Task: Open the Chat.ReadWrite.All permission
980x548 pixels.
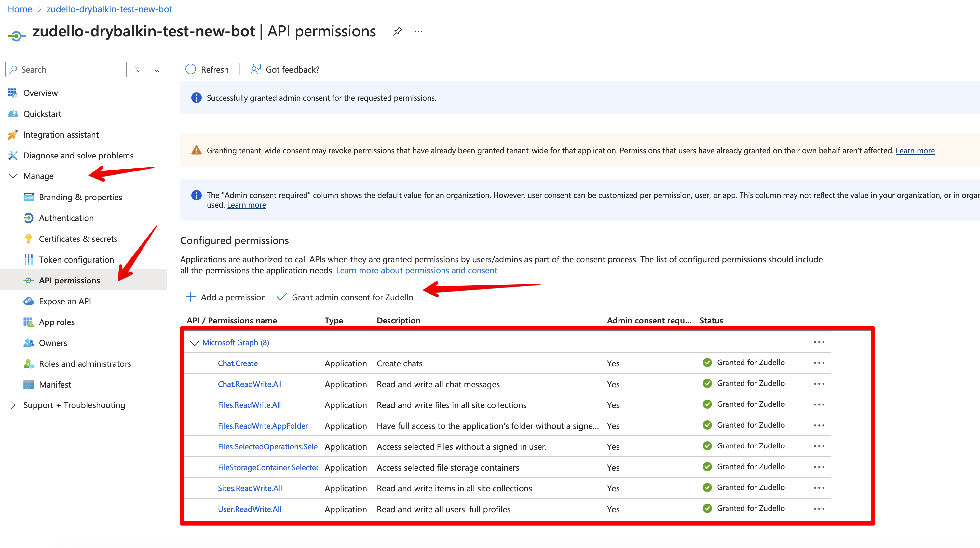Action: (x=250, y=384)
